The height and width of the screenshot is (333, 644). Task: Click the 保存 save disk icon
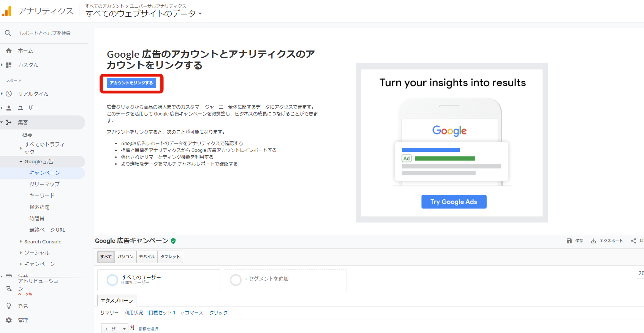click(x=569, y=241)
